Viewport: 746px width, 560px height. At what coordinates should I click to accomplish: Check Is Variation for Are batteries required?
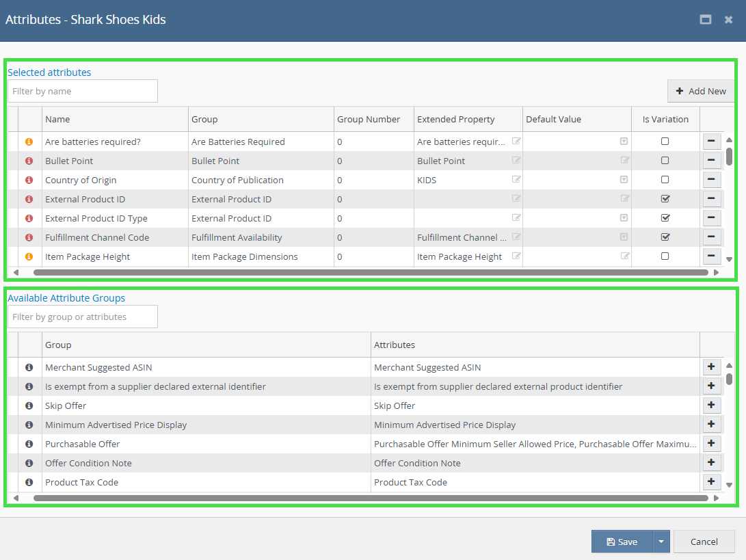pos(665,142)
